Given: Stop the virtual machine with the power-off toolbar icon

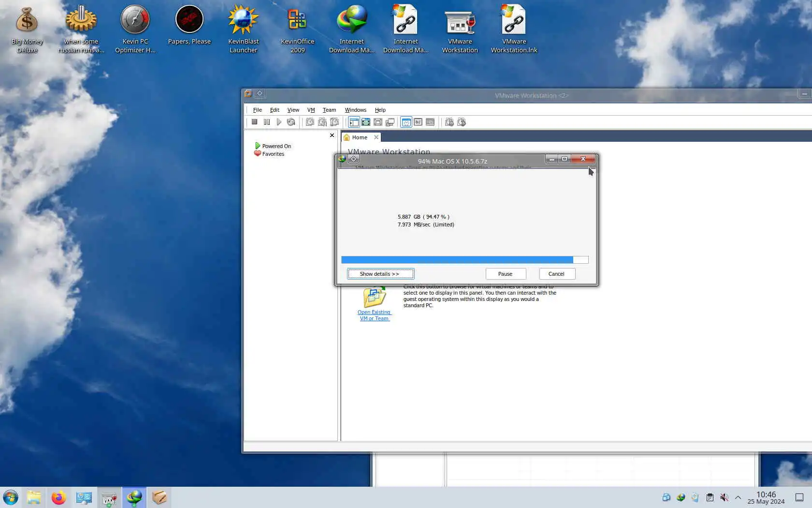Looking at the screenshot, I should tap(254, 122).
